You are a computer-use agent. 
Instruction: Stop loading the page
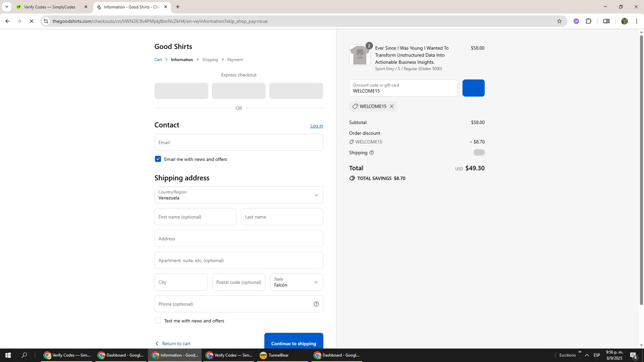click(31, 21)
